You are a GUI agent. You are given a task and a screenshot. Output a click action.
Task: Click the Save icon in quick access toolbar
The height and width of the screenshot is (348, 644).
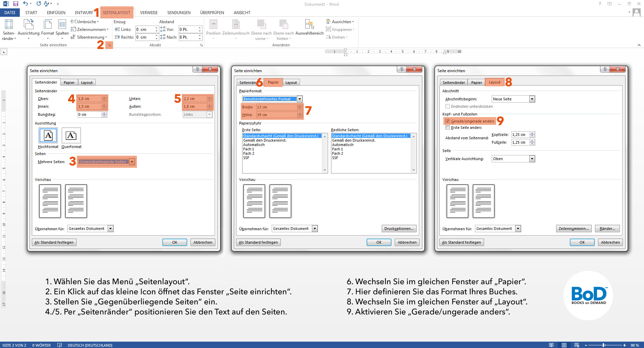tap(15, 4)
